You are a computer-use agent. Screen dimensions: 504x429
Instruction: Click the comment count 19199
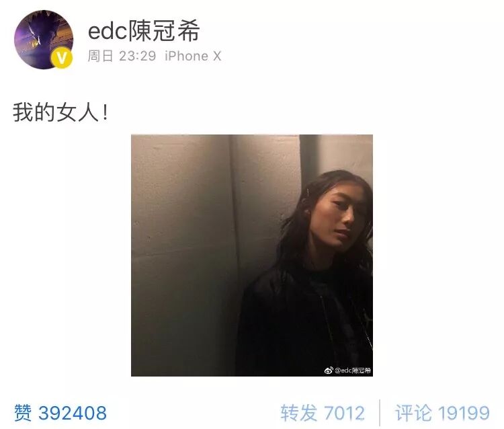(x=464, y=414)
